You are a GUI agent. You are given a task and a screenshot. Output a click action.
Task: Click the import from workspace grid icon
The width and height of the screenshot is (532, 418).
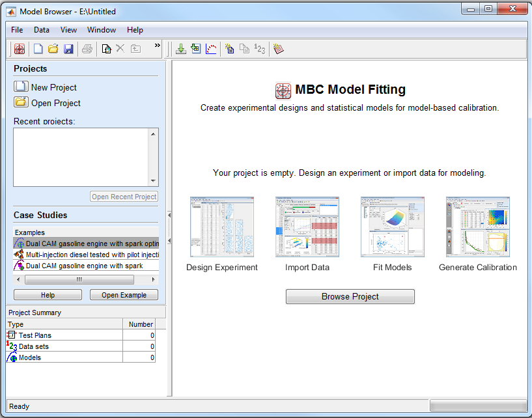196,49
